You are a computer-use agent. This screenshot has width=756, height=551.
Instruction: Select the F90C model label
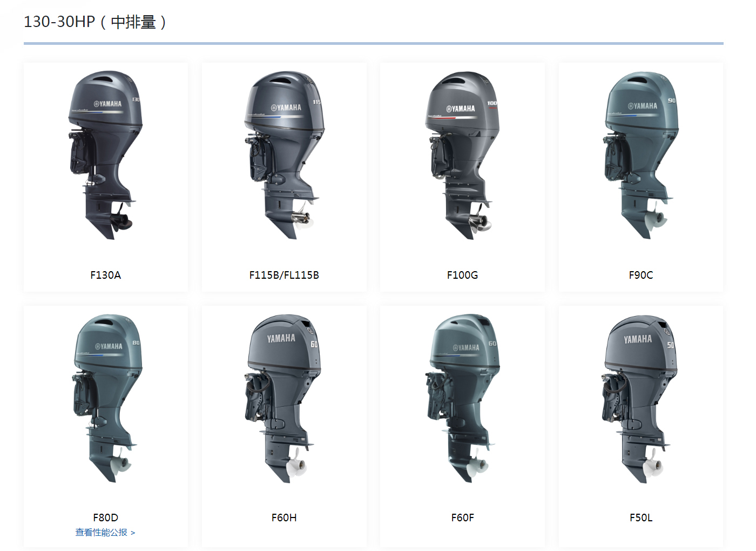pos(640,275)
